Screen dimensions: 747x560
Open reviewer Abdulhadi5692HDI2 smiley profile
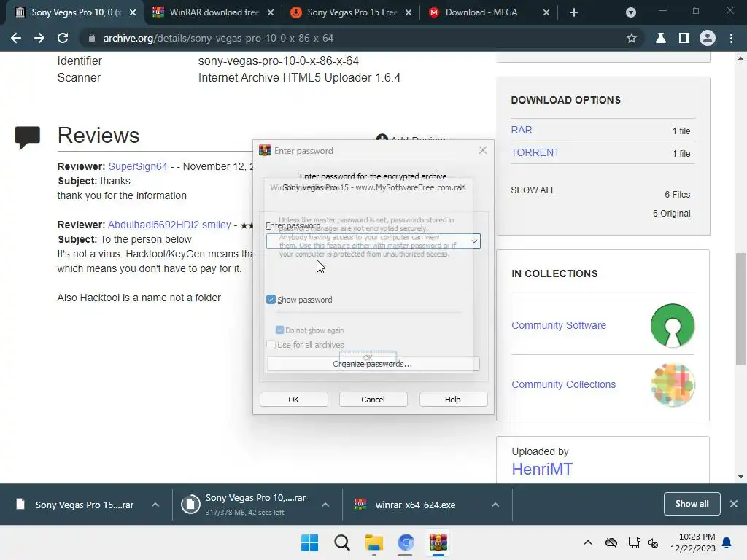click(169, 225)
